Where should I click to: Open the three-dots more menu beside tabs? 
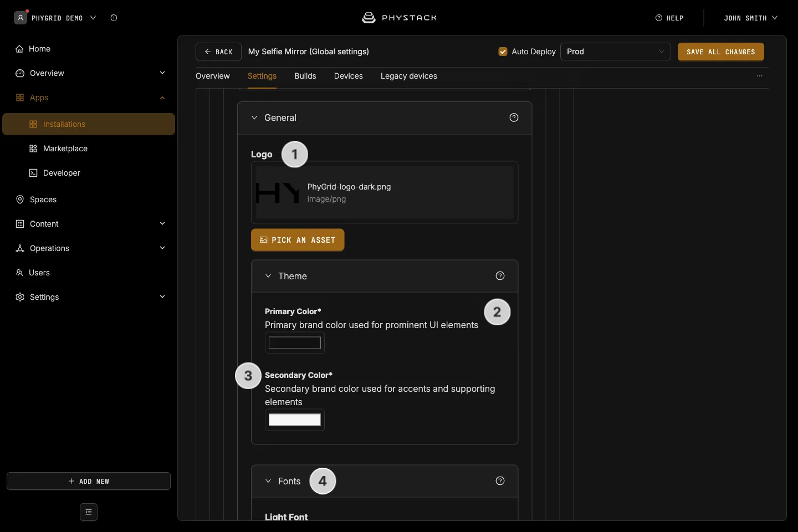[x=760, y=76]
